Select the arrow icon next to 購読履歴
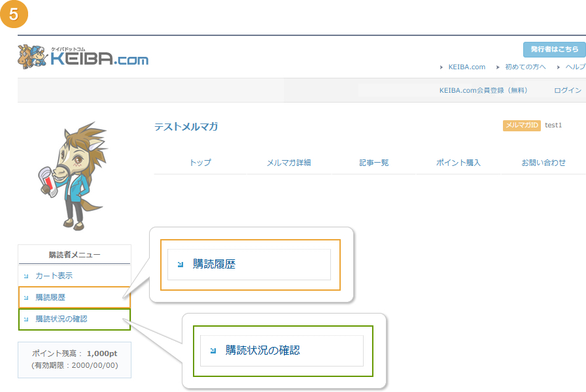This screenshot has height=392, width=586. (x=26, y=298)
